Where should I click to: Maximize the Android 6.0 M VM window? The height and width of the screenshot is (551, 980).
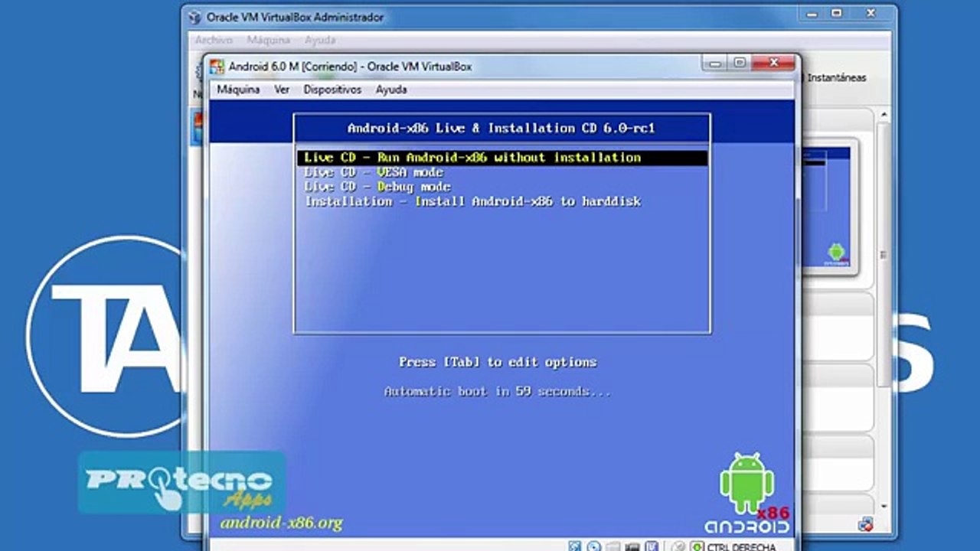[x=740, y=64]
